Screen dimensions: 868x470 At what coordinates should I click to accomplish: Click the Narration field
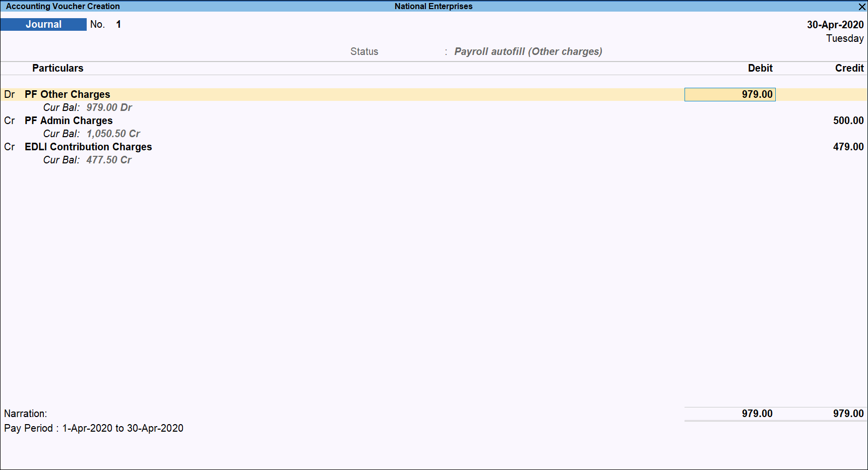(x=26, y=414)
